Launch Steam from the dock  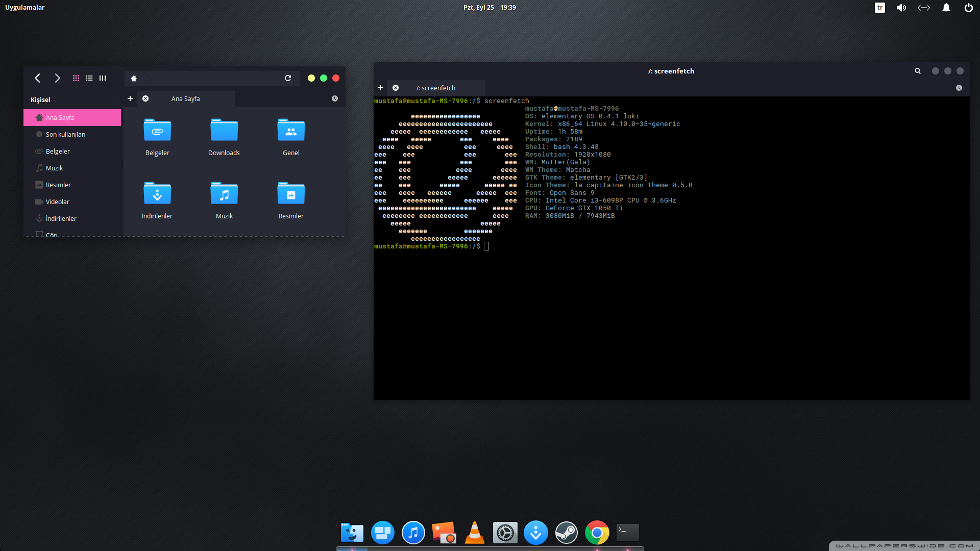click(567, 533)
